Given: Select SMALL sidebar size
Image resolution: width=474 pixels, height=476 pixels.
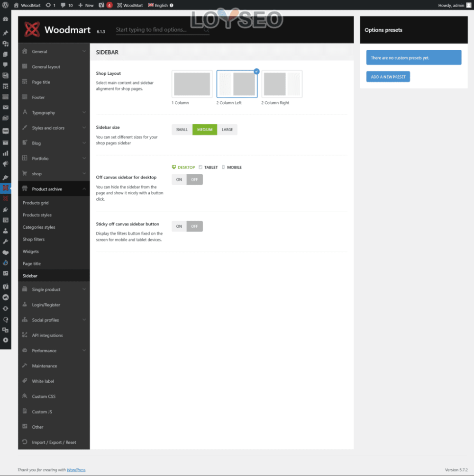Looking at the screenshot, I should click(182, 130).
